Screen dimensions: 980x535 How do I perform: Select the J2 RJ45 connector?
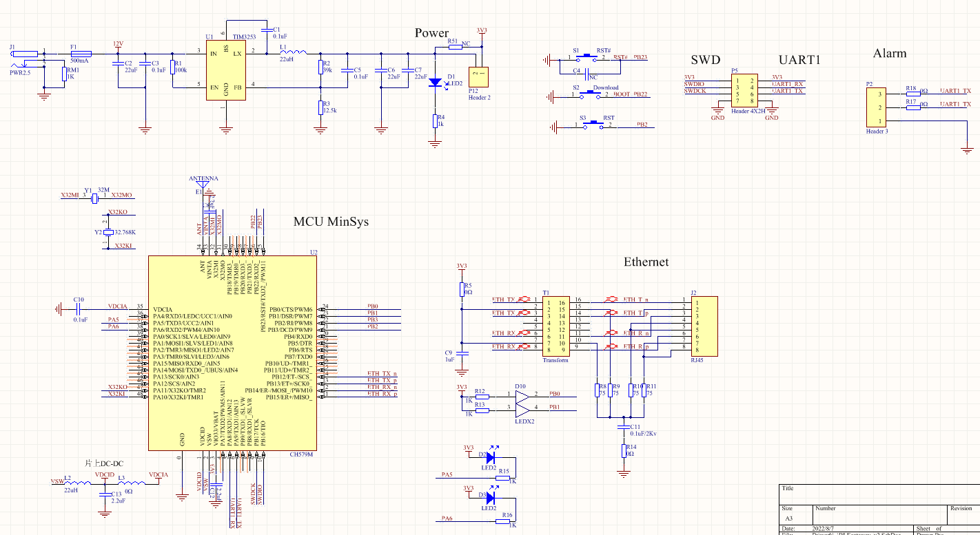(704, 326)
